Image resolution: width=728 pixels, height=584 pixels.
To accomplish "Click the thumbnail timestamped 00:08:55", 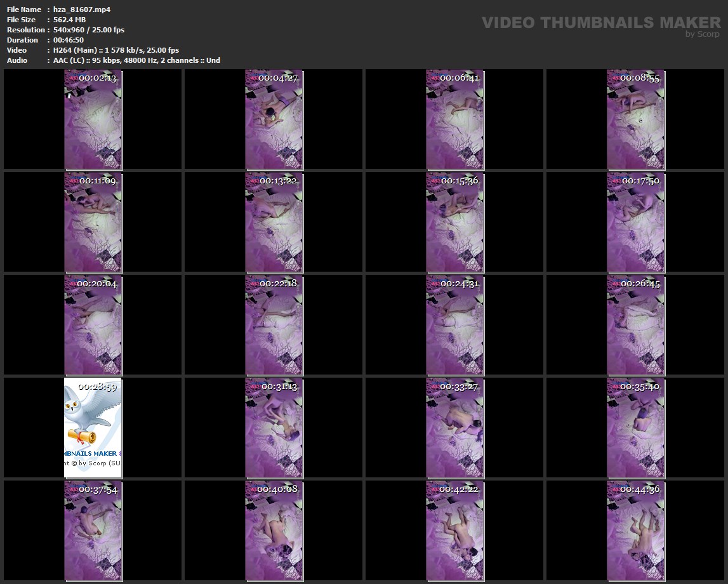I will (636, 119).
